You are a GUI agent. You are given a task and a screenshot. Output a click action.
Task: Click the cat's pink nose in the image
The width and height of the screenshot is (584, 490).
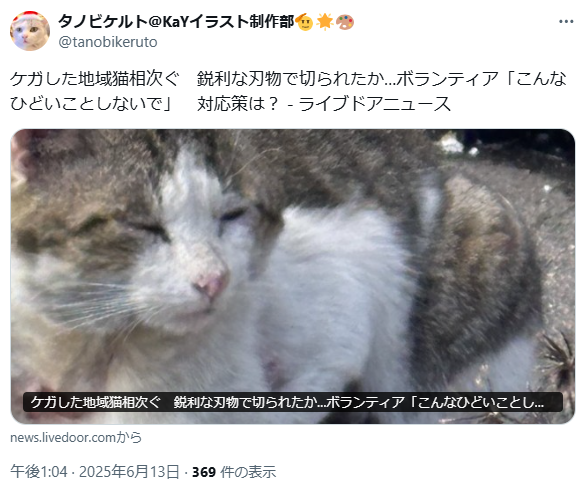212,284
